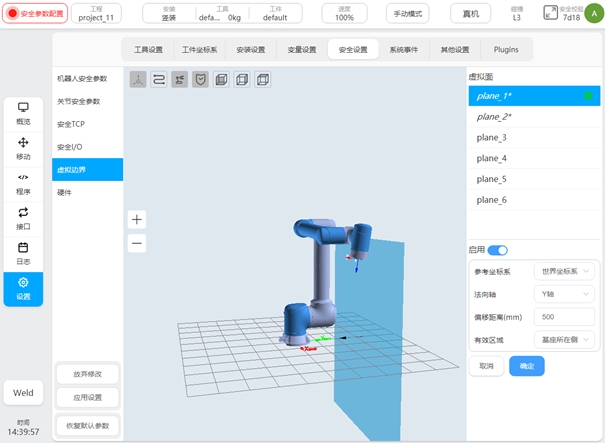Screen dimensions: 605x443
Task: Select 关节安全参数 in the side menu
Action: [87, 101]
